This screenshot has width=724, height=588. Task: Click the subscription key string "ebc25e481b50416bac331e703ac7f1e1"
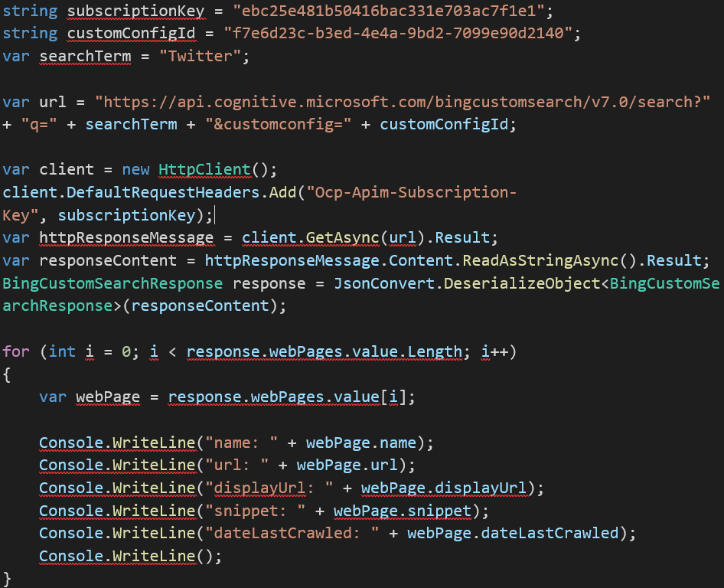[389, 10]
